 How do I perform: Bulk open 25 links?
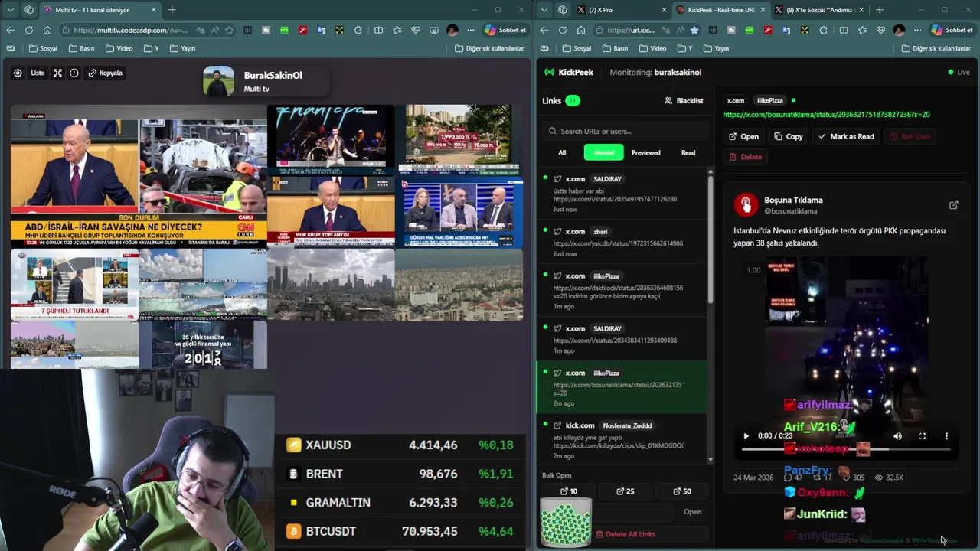pos(625,491)
